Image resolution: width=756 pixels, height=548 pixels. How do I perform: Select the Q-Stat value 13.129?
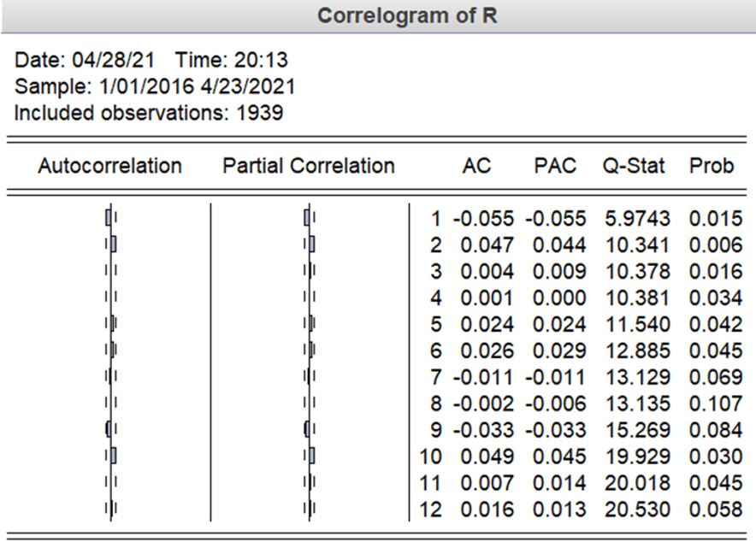point(637,377)
